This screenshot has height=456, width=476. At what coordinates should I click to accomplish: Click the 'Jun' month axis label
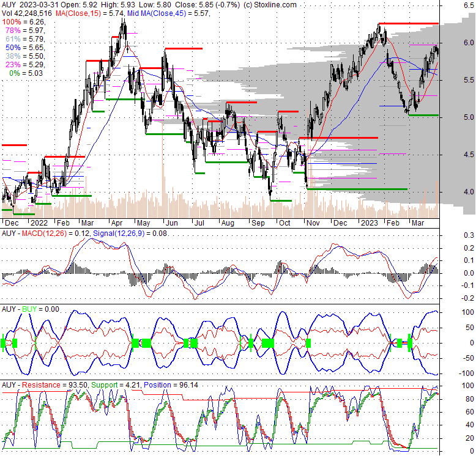pos(172,223)
